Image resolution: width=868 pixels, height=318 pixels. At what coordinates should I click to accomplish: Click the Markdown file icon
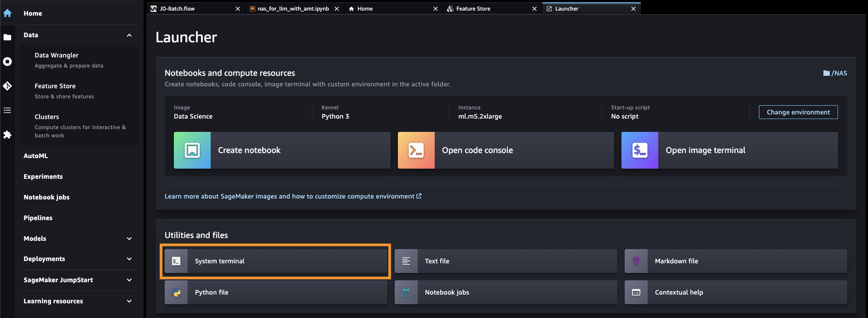click(x=636, y=261)
